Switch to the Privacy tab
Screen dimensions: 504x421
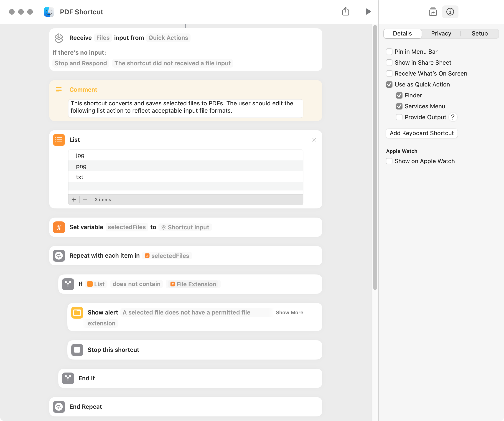441,34
